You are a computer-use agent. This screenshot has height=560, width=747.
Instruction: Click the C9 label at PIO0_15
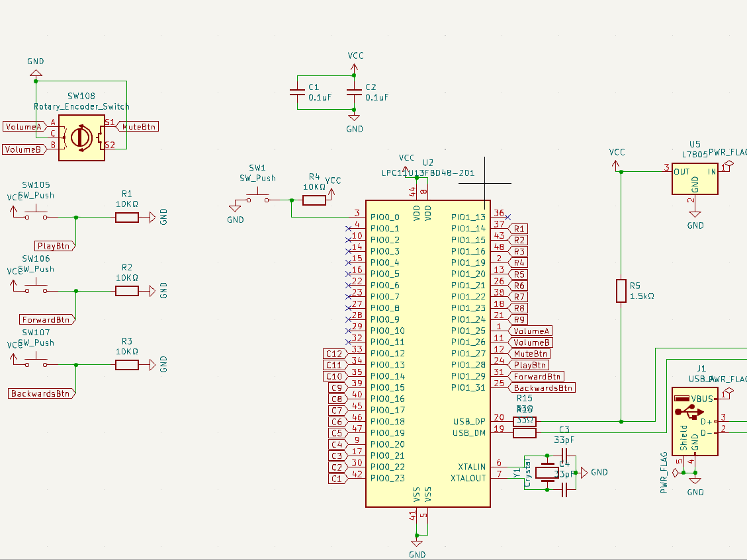(337, 387)
